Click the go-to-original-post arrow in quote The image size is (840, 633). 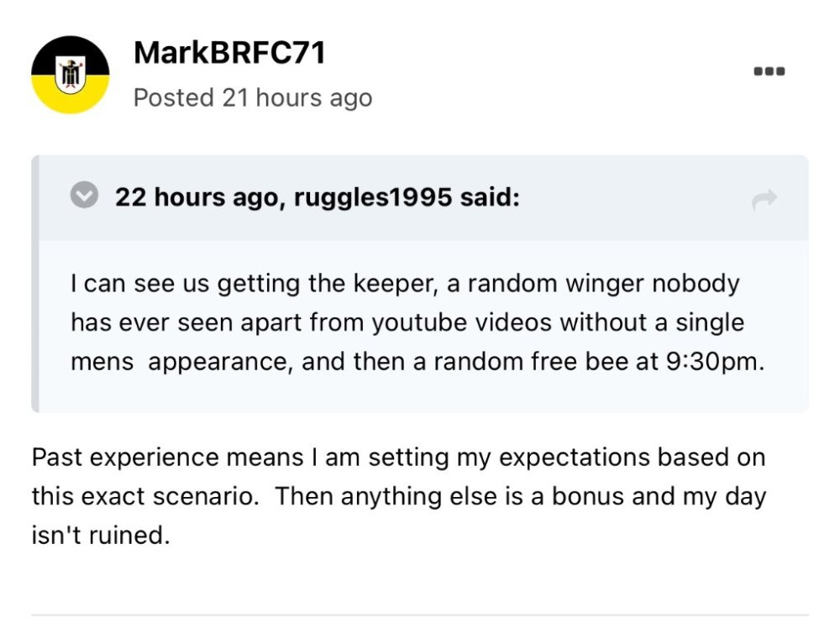coord(764,199)
